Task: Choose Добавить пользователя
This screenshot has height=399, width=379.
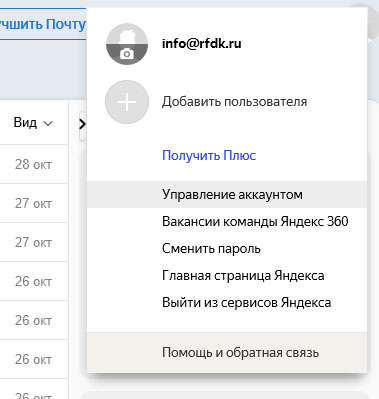Action: [x=234, y=101]
